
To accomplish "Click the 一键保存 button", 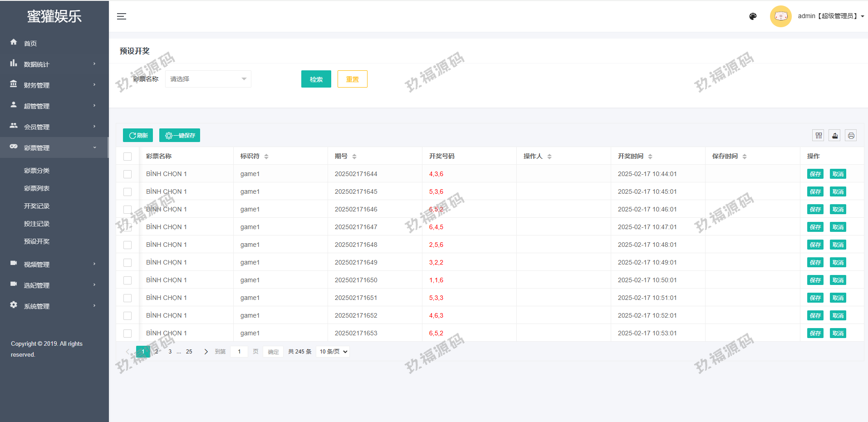I will (180, 135).
